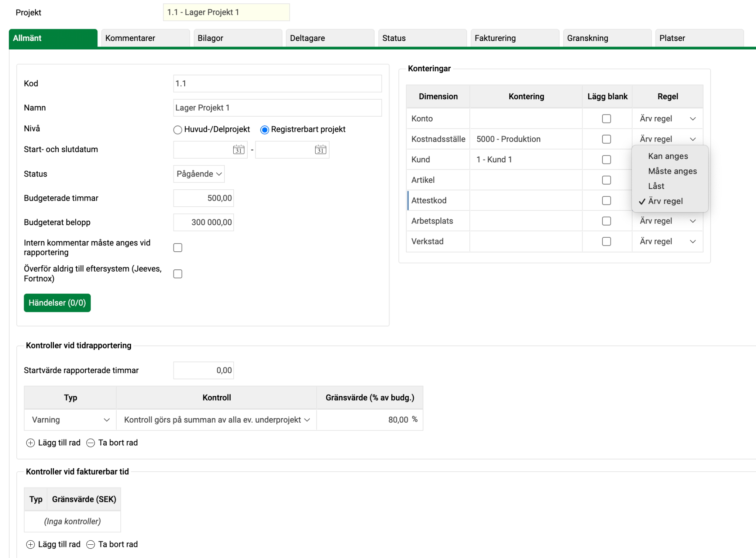Tick Lägg blank for Verkstad row
Image resolution: width=756 pixels, height=558 pixels.
click(x=606, y=241)
